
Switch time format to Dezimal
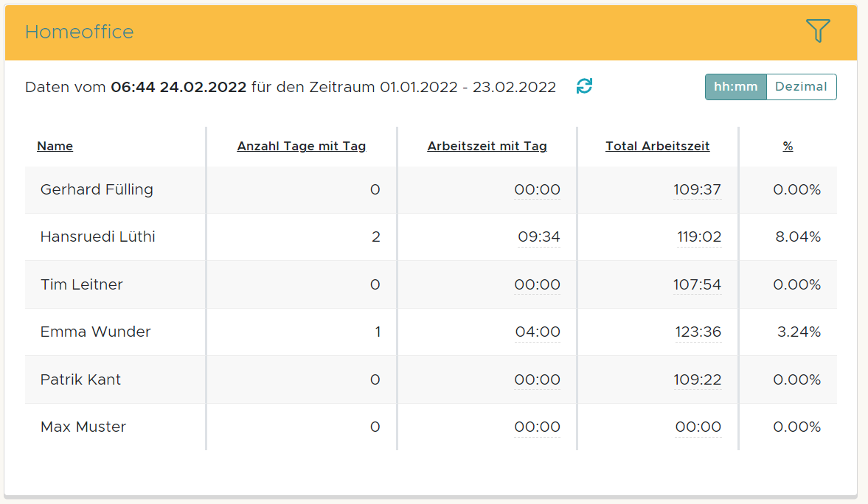pos(801,87)
